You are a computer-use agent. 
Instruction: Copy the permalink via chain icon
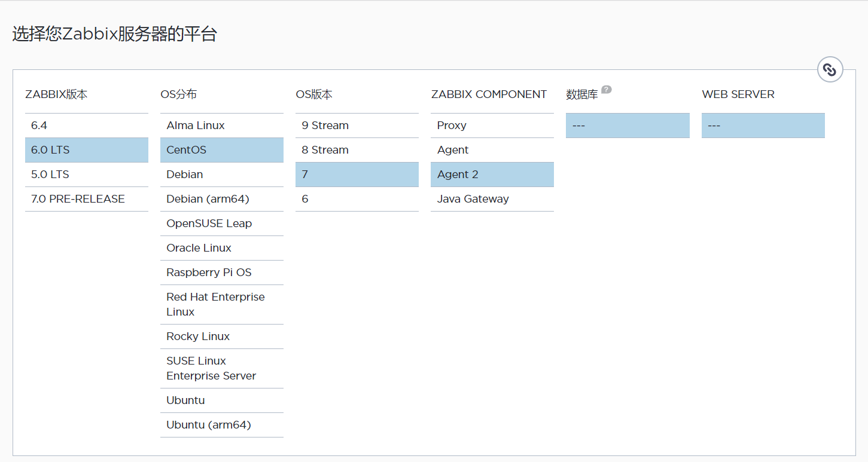830,70
